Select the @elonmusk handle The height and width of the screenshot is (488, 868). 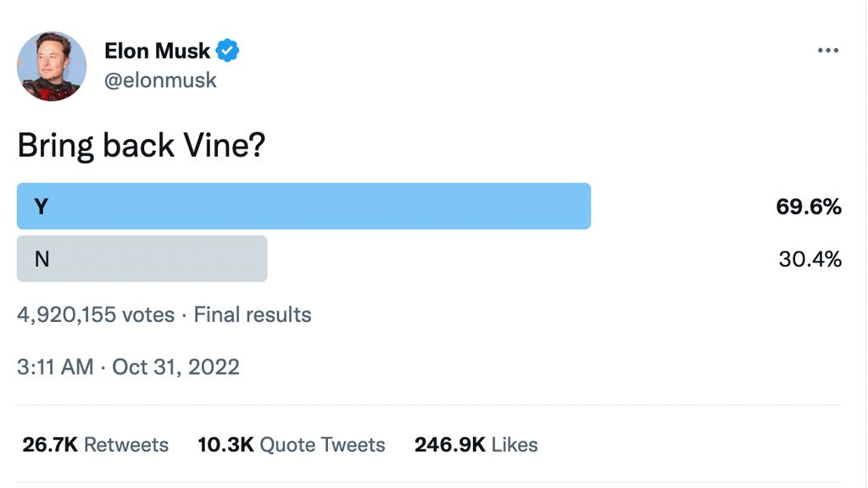(161, 80)
